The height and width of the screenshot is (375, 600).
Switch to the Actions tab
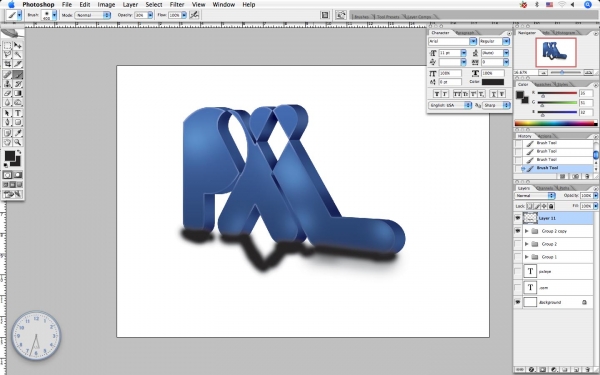pos(545,136)
